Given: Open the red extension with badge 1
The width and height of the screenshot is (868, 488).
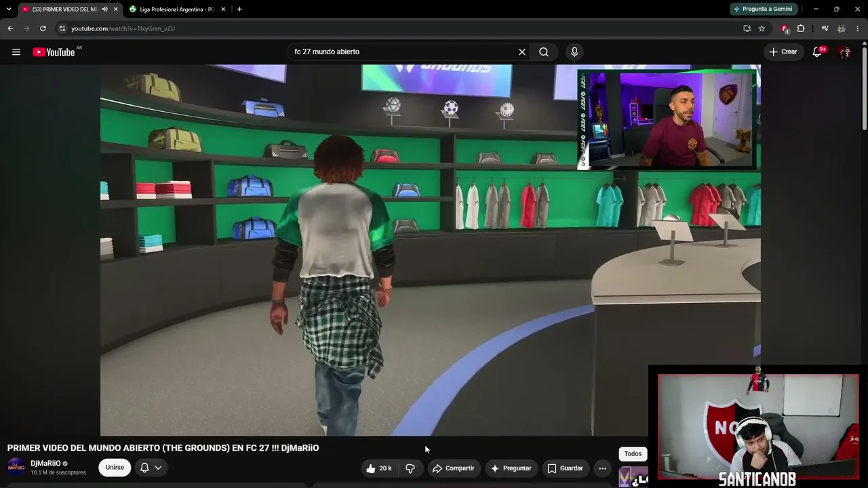Looking at the screenshot, I should tap(785, 28).
